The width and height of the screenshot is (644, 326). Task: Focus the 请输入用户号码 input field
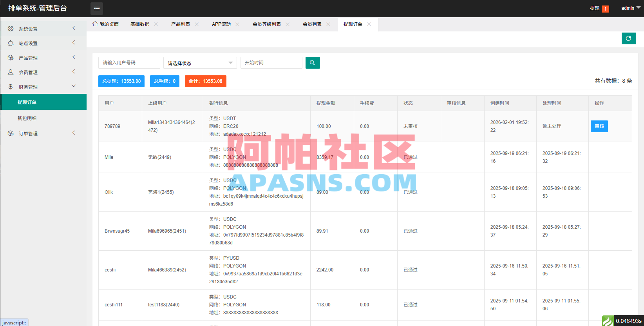129,63
